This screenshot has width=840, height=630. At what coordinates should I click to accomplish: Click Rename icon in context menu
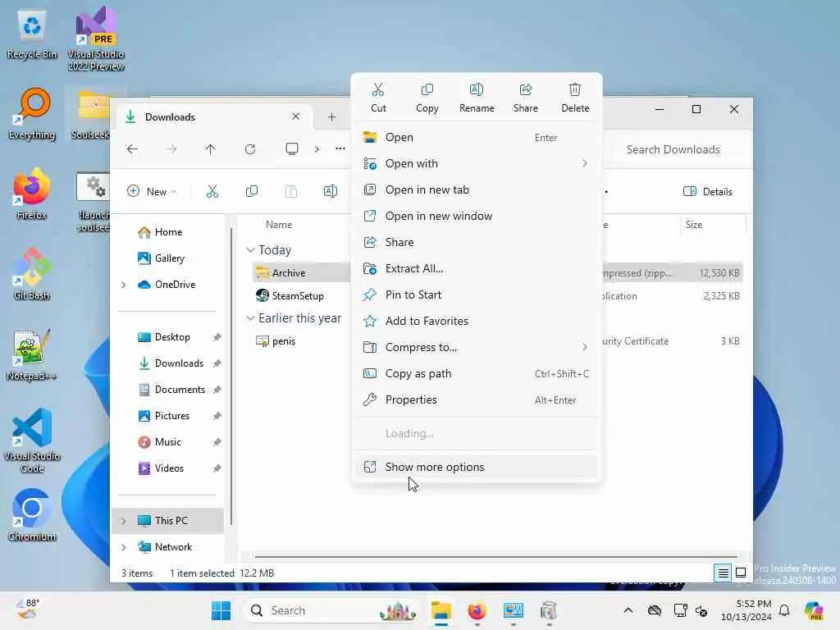click(477, 98)
